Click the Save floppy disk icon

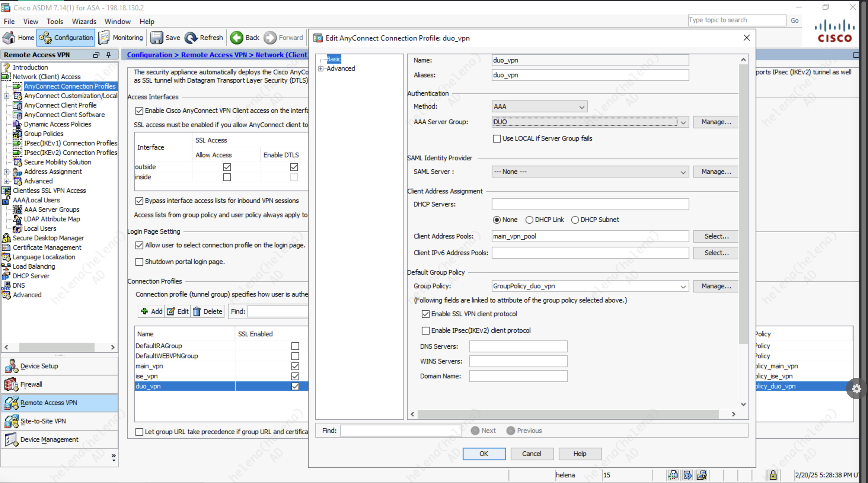click(x=156, y=38)
